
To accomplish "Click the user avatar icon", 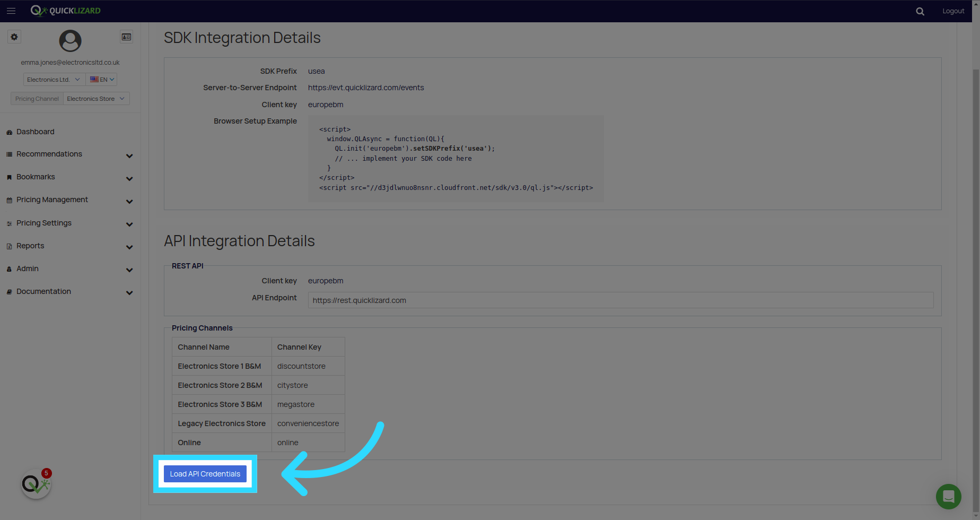I will [x=70, y=41].
